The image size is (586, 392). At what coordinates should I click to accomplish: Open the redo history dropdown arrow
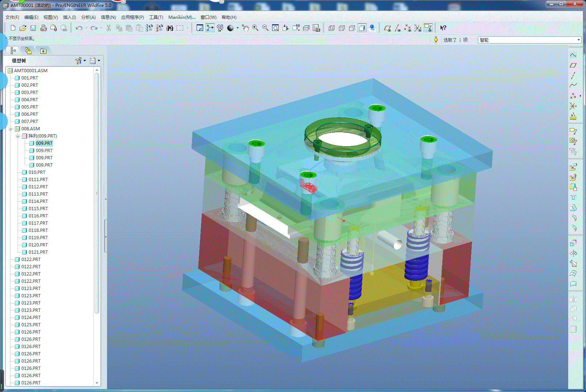coord(101,28)
